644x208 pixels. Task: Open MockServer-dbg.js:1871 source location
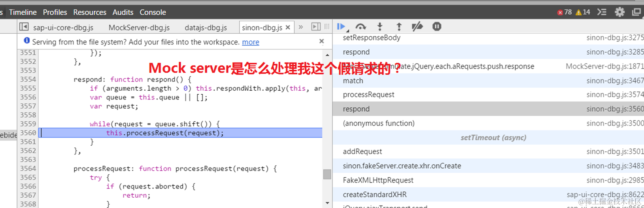605,66
